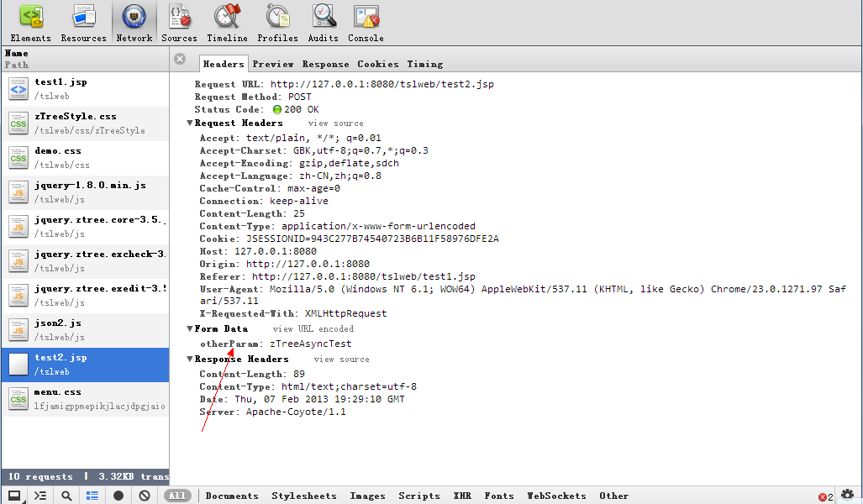The height and width of the screenshot is (504, 863).
Task: Open the Console panel
Action: pos(366,24)
